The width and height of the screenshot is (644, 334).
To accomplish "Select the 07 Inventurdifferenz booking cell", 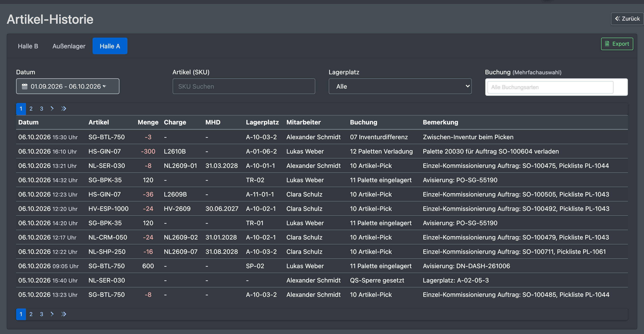I will [x=379, y=137].
